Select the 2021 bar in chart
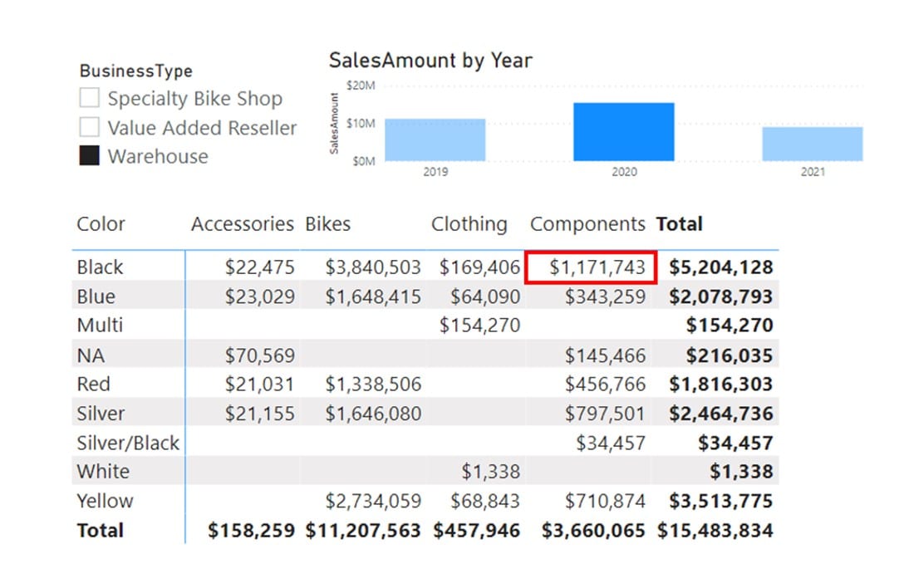The image size is (909, 588). [x=812, y=144]
